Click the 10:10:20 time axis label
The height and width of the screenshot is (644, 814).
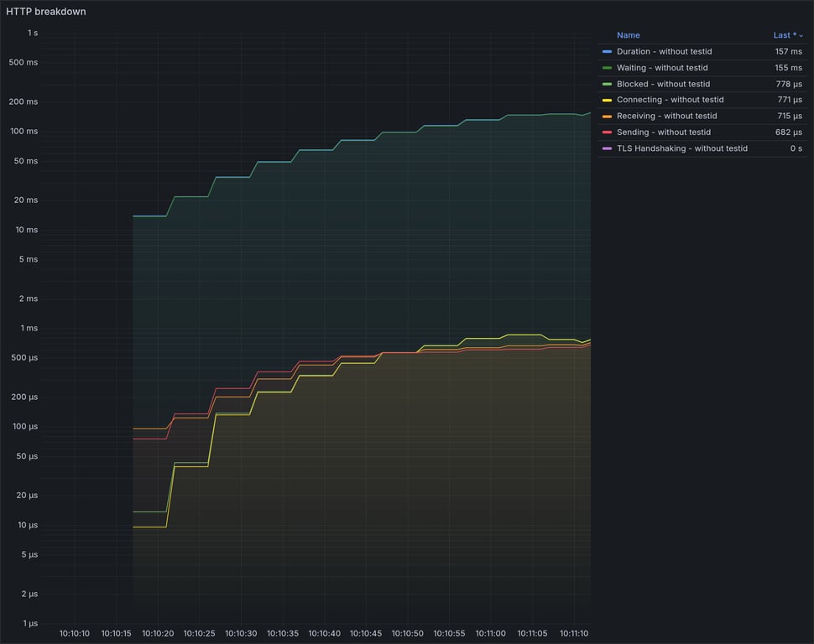tap(158, 633)
